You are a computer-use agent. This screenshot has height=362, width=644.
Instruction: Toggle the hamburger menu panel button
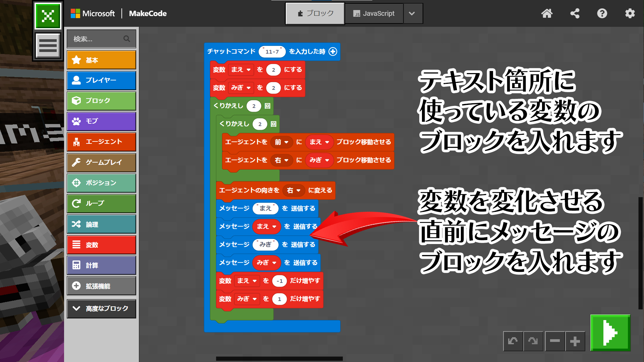(x=48, y=45)
